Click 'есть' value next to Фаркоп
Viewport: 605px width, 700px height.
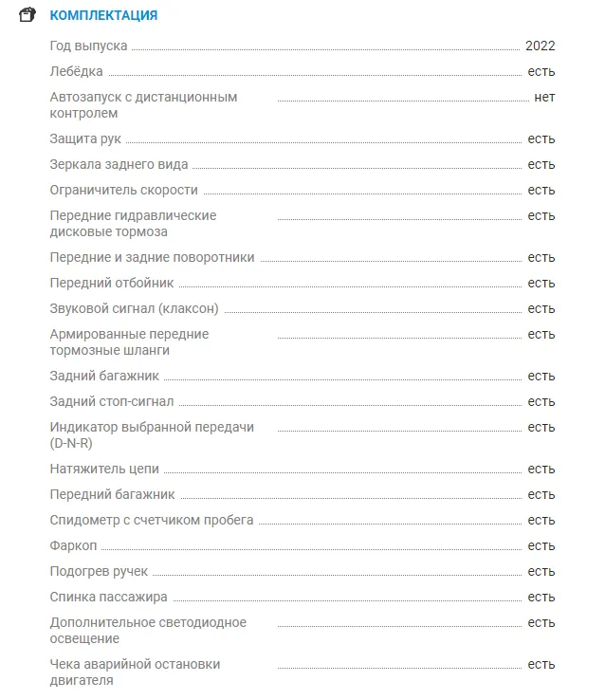tap(541, 546)
